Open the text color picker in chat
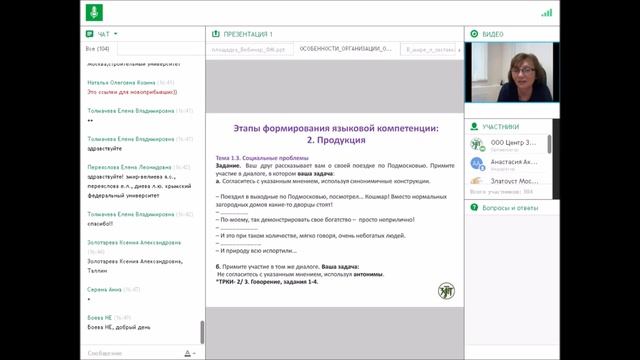The image size is (640, 360). (189, 353)
